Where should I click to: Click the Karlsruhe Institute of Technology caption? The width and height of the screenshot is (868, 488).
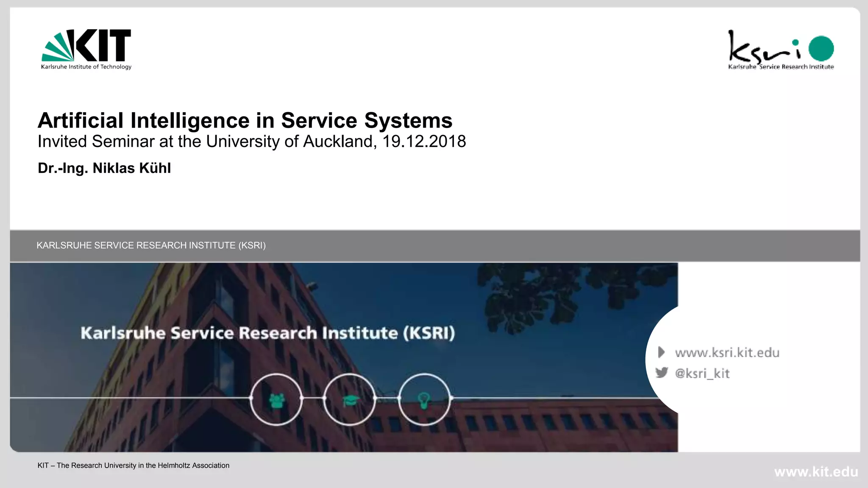tap(86, 67)
